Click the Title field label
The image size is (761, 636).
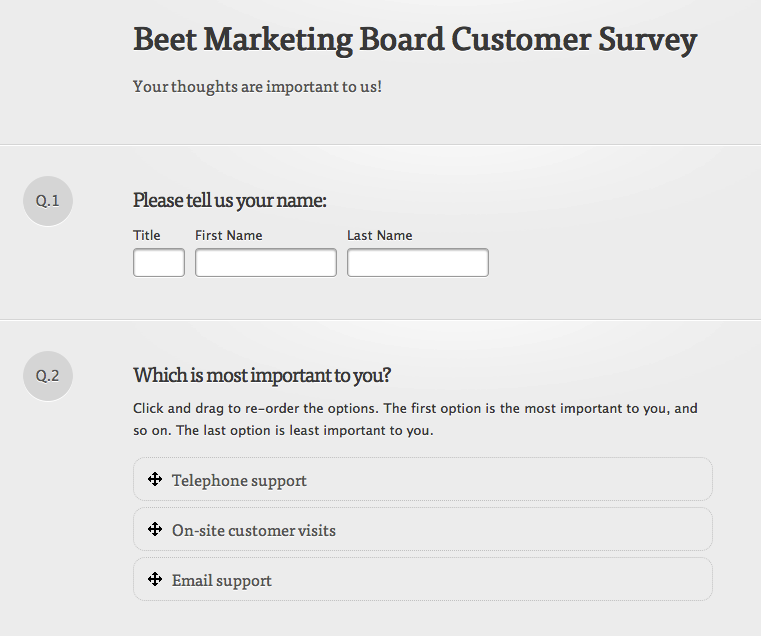pyautogui.click(x=147, y=235)
